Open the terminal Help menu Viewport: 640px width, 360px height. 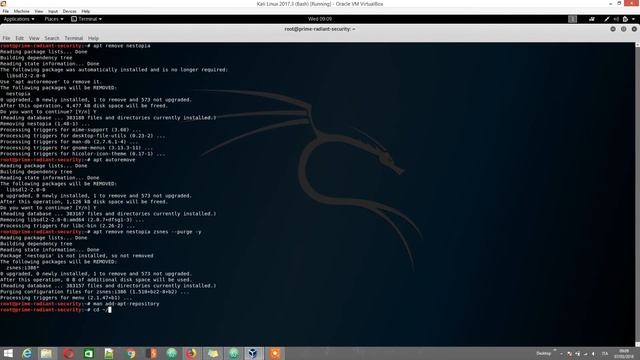coord(93,38)
